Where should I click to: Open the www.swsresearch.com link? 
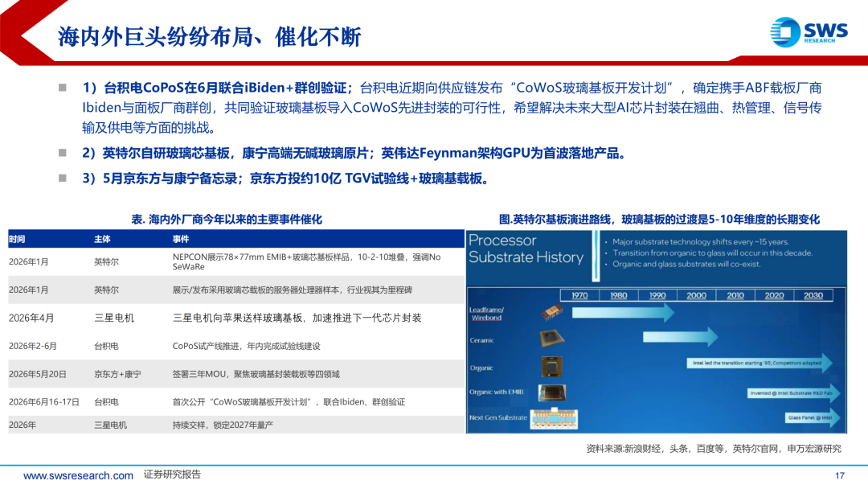point(78,475)
